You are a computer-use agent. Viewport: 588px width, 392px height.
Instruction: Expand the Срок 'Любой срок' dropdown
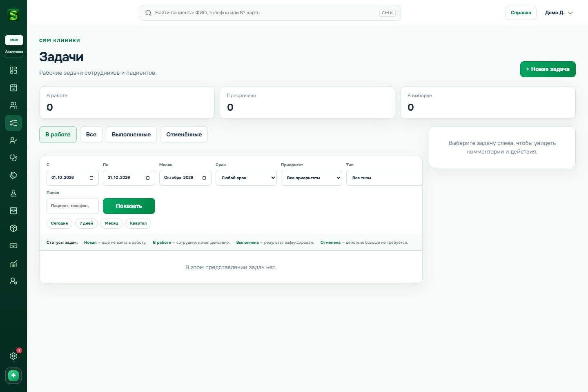[246, 178]
